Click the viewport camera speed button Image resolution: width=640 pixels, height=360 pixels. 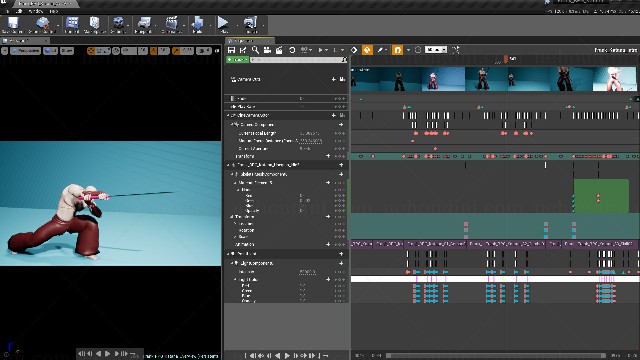pos(203,51)
